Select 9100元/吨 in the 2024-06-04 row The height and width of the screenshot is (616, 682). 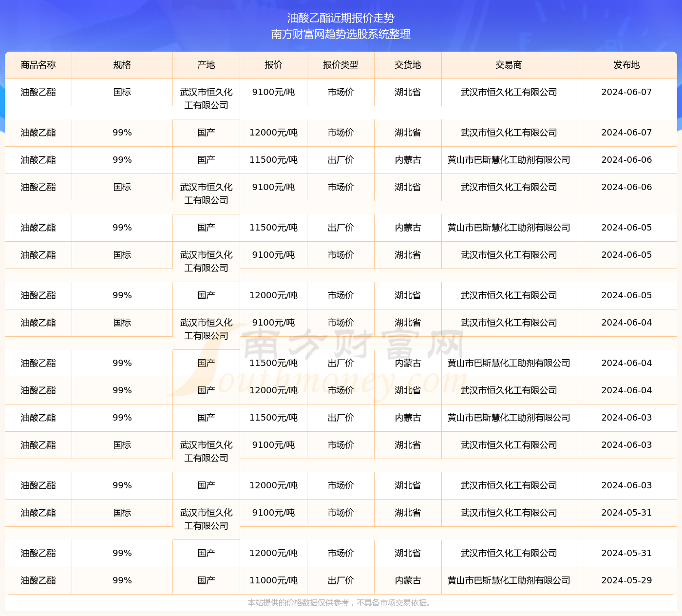tap(273, 323)
